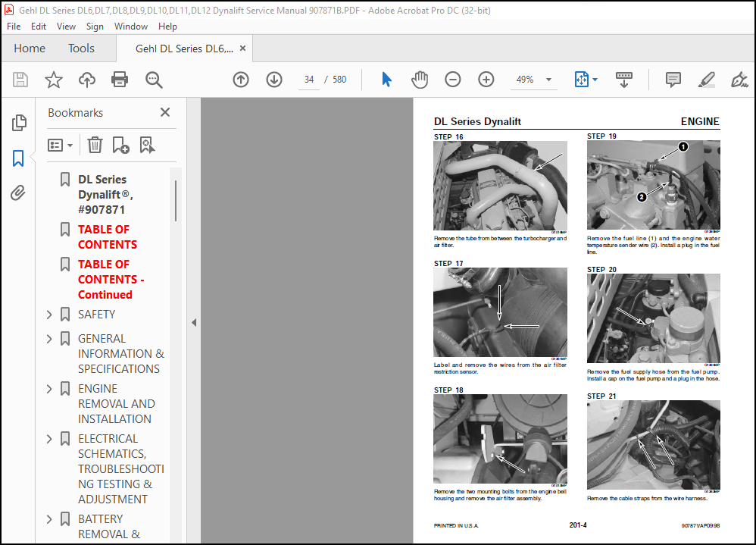Click the STEP 16 engine photo
This screenshot has width=756, height=545.
coord(500,186)
